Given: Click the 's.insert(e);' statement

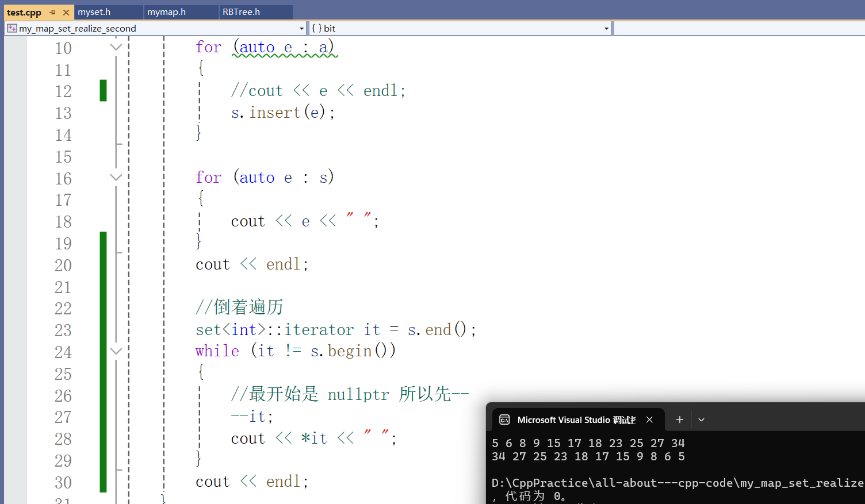Looking at the screenshot, I should (x=282, y=113).
